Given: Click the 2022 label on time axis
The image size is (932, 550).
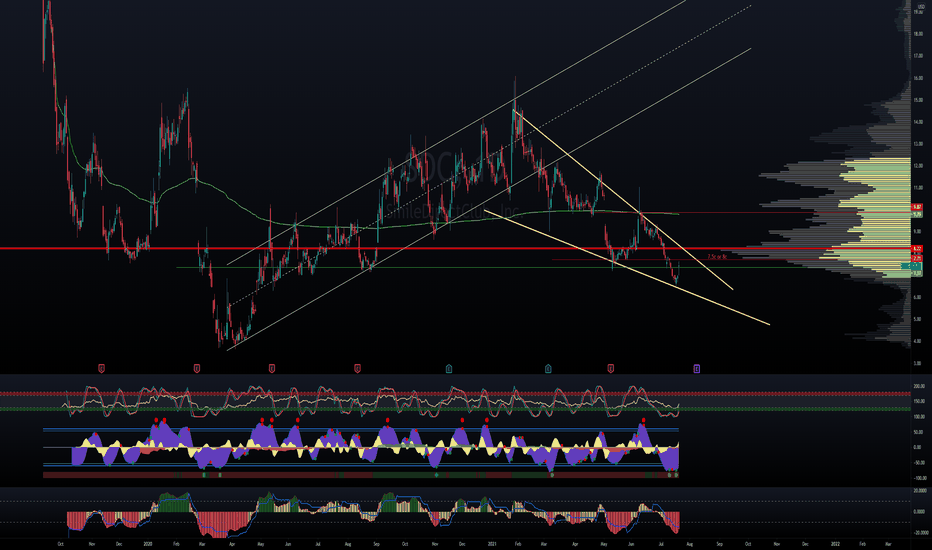Looking at the screenshot, I should pos(835,544).
